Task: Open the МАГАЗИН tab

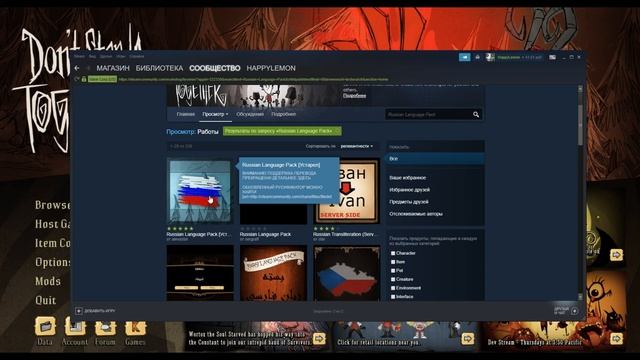Action: click(113, 68)
